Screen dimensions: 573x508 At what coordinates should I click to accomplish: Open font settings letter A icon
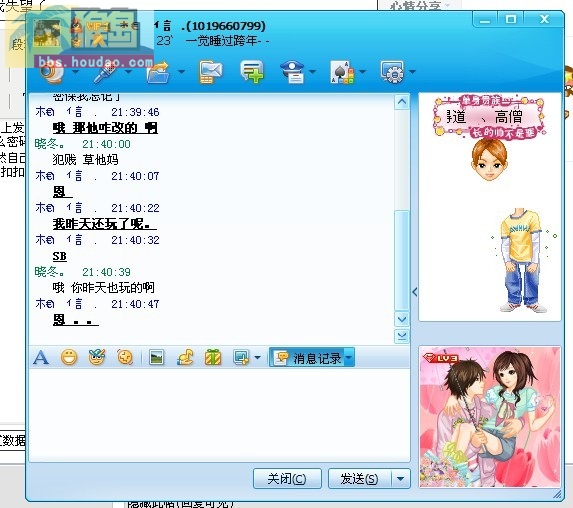(41, 357)
